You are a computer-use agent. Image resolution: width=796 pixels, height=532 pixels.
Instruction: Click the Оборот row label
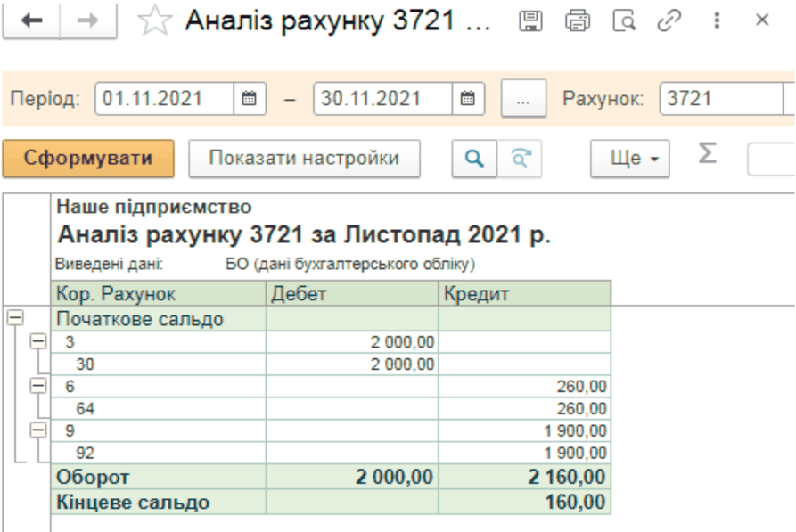click(x=93, y=477)
